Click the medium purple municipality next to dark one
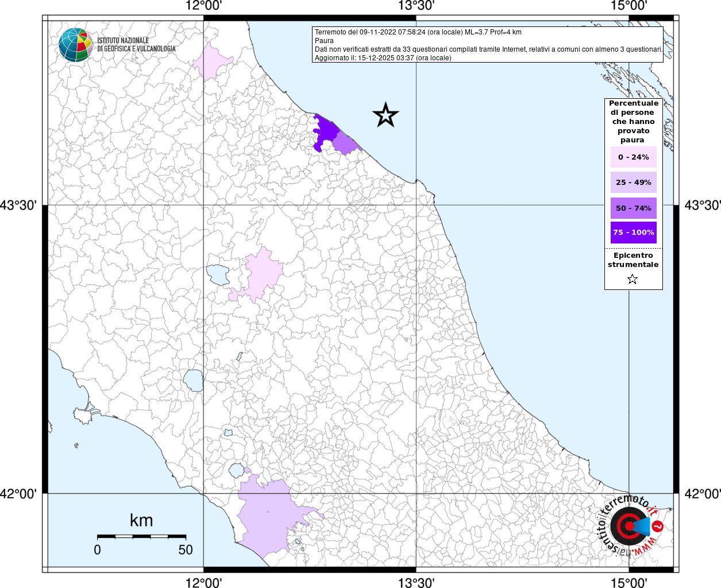 click(x=345, y=143)
